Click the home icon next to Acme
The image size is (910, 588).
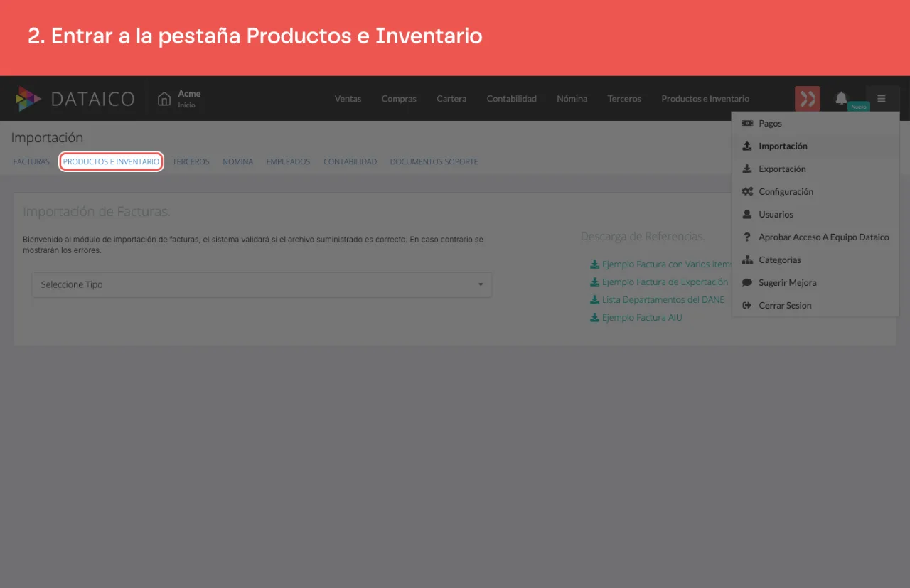pyautogui.click(x=164, y=99)
